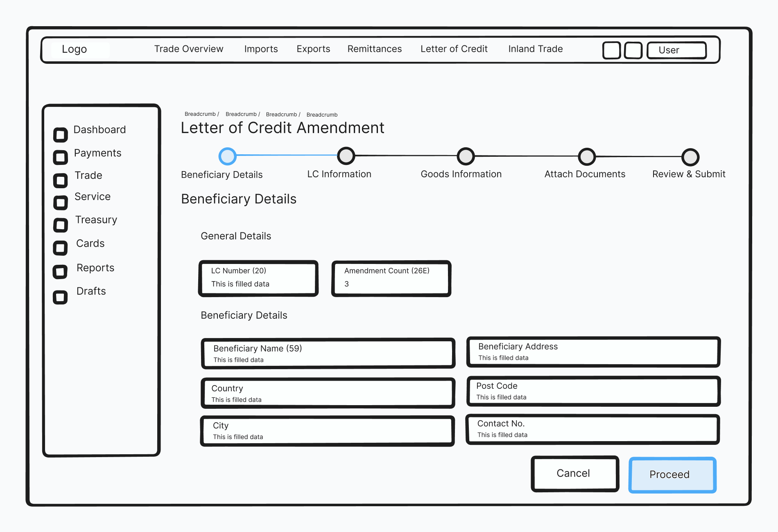
Task: Open the Country field selector
Action: tap(328, 393)
